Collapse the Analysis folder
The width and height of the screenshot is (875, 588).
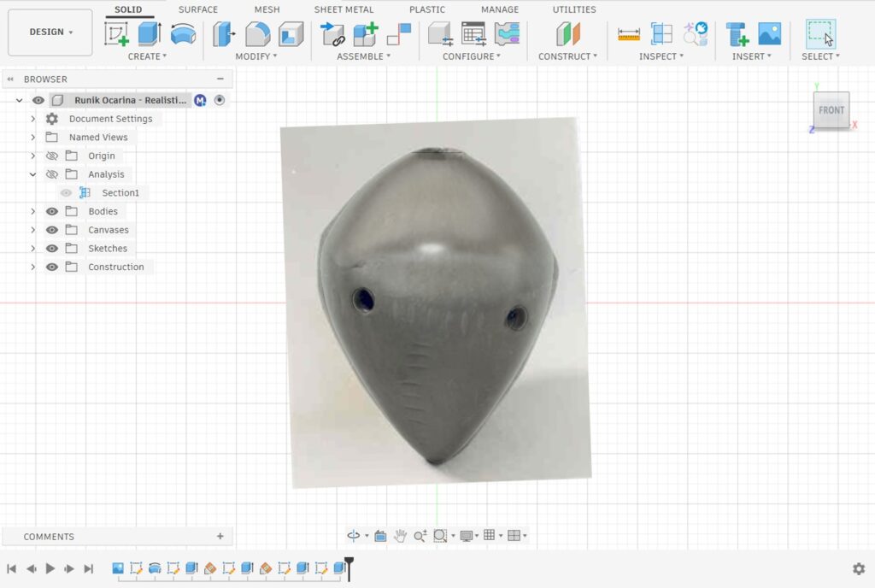pyautogui.click(x=33, y=174)
